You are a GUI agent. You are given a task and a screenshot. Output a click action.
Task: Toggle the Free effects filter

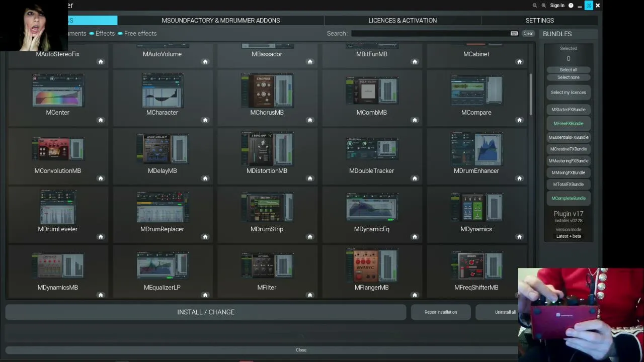click(137, 34)
